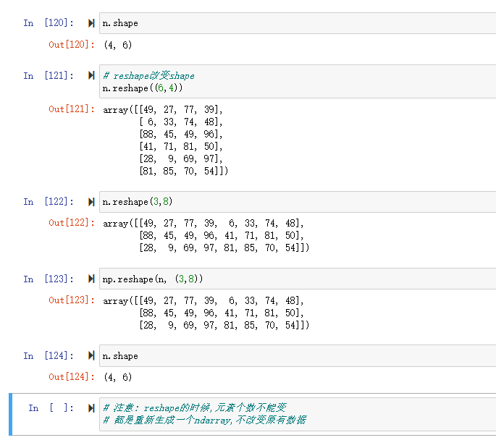Click the 6x4 array output under cell 121

(x=167, y=141)
